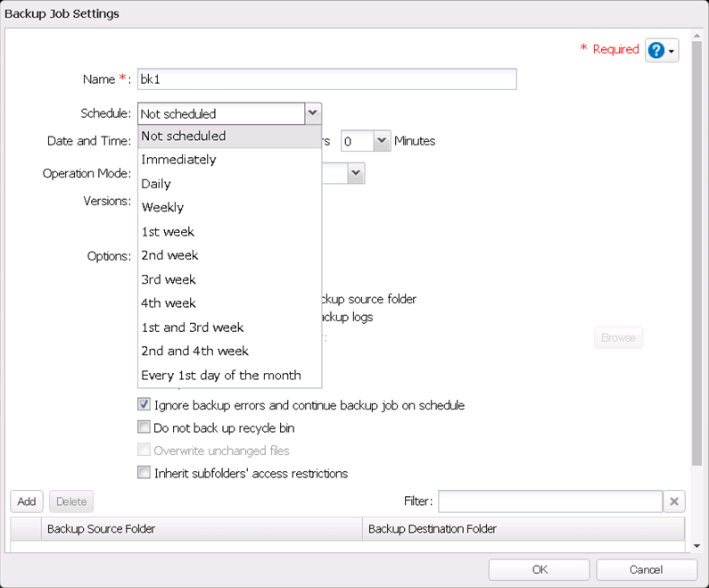
Task: Select Immediately from schedule list
Action: (x=179, y=160)
